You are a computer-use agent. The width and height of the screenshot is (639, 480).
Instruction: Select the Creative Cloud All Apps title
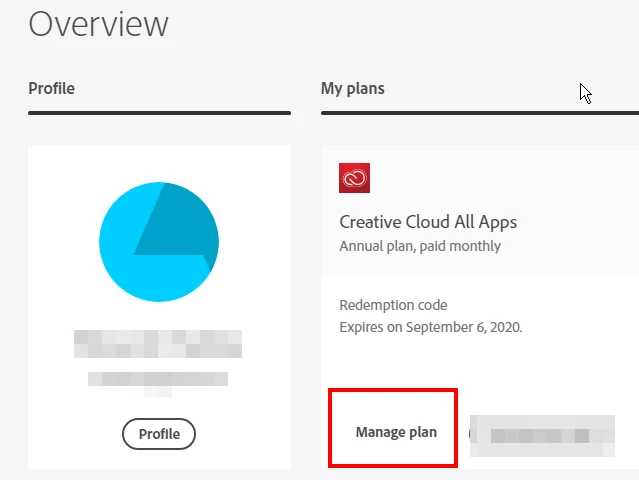[x=428, y=222]
